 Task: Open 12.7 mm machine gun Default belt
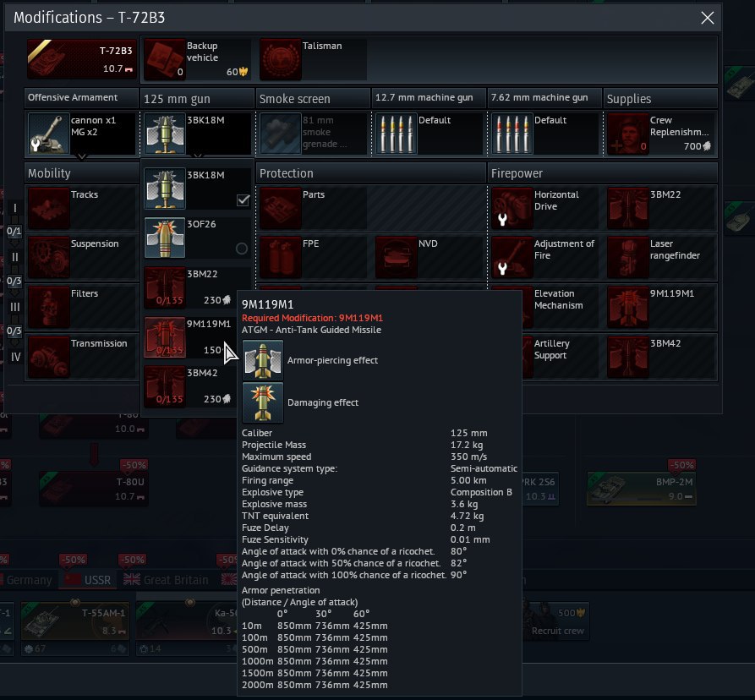[429, 134]
